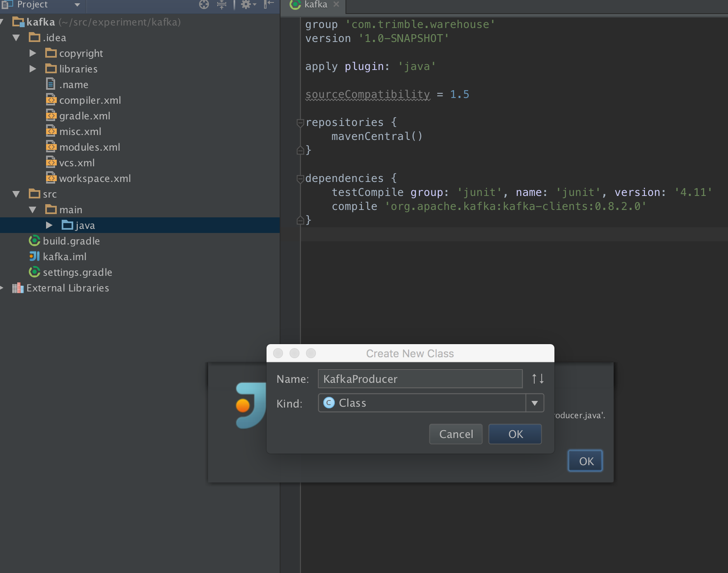
Task: Fold the dependencies block
Action: coord(300,179)
